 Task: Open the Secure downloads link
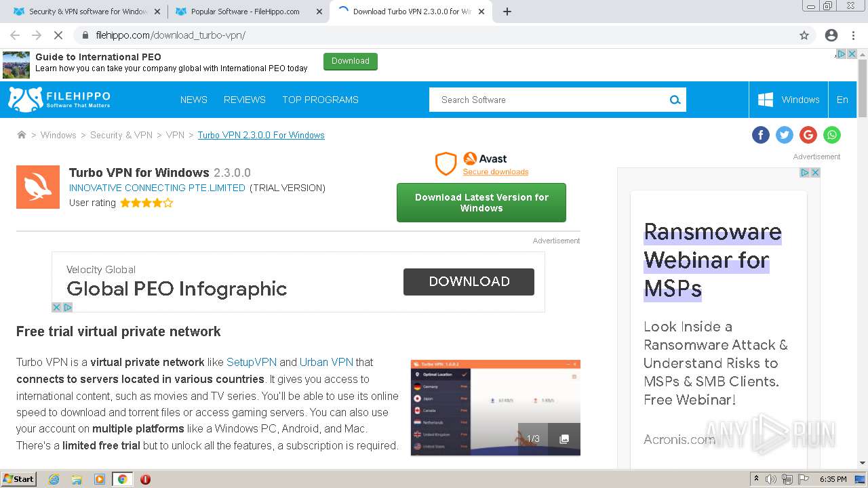(x=496, y=171)
